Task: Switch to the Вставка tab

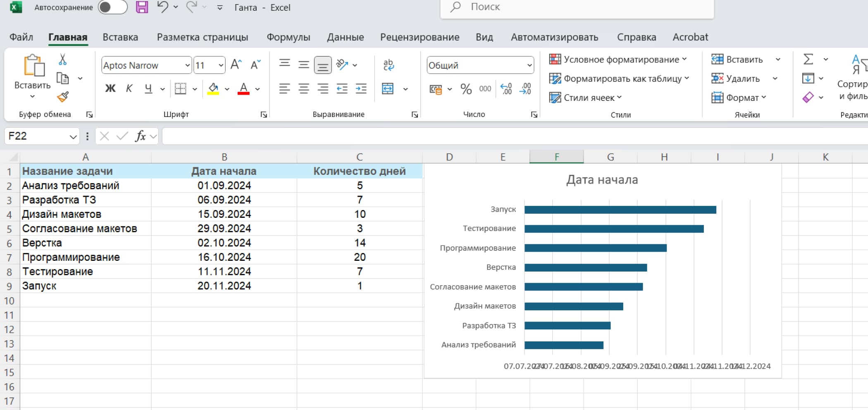Action: point(120,37)
